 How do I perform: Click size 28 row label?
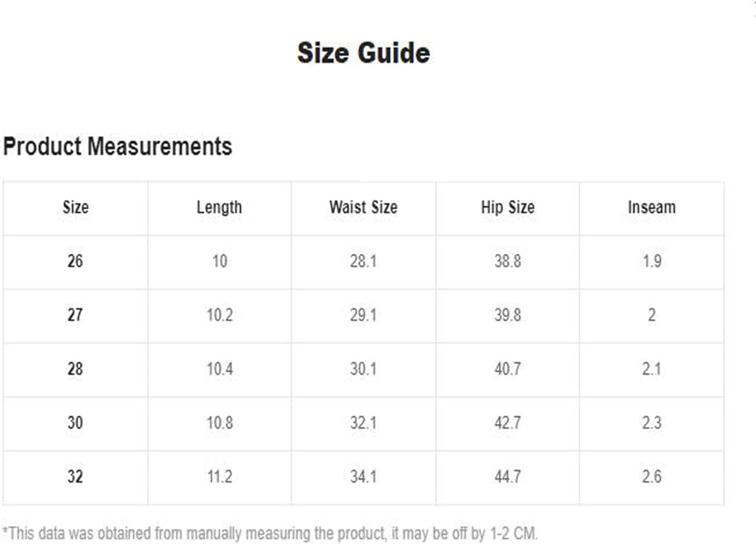(75, 369)
